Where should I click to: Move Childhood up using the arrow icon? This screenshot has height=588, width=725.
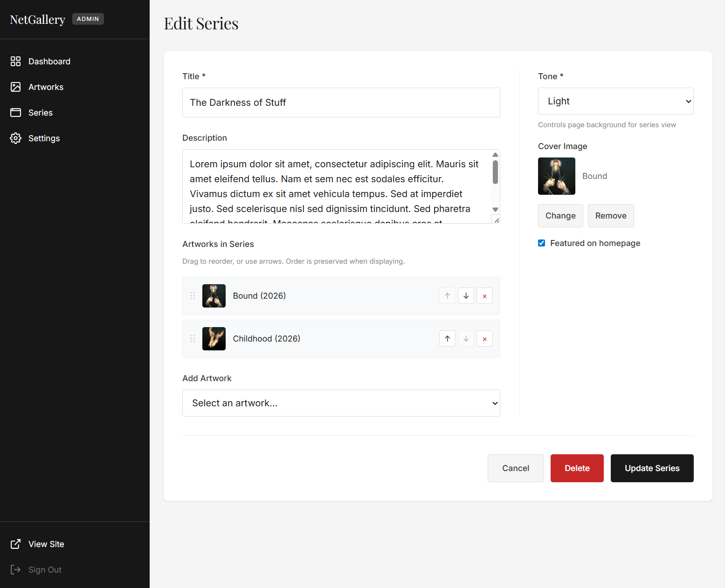point(447,339)
